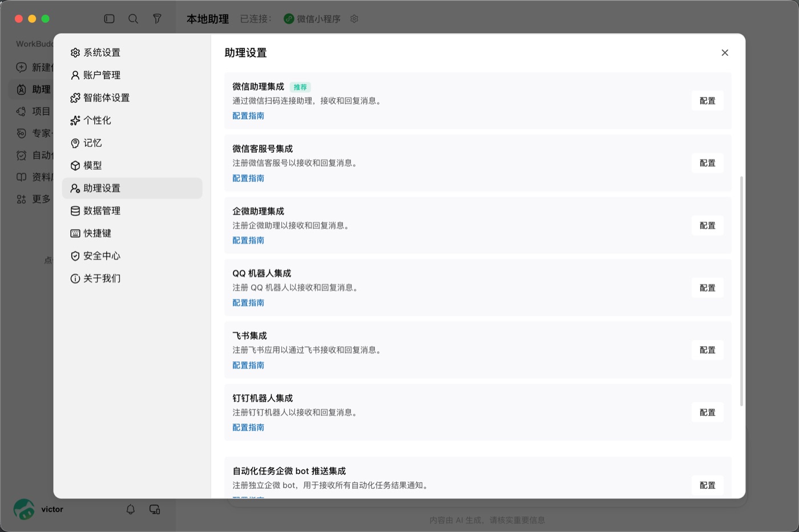The height and width of the screenshot is (532, 799).
Task: Click the QQ 机器人集成 heading text
Action: (261, 274)
